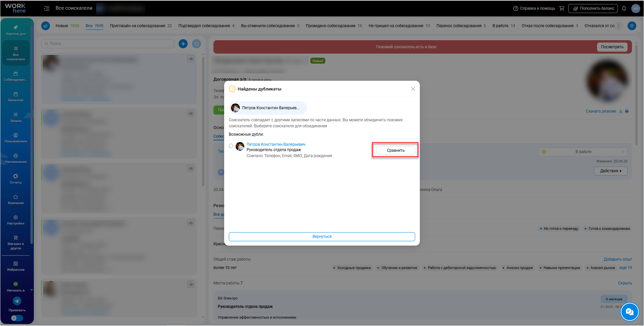Click Скрыть link for Места работы

[x=625, y=283]
